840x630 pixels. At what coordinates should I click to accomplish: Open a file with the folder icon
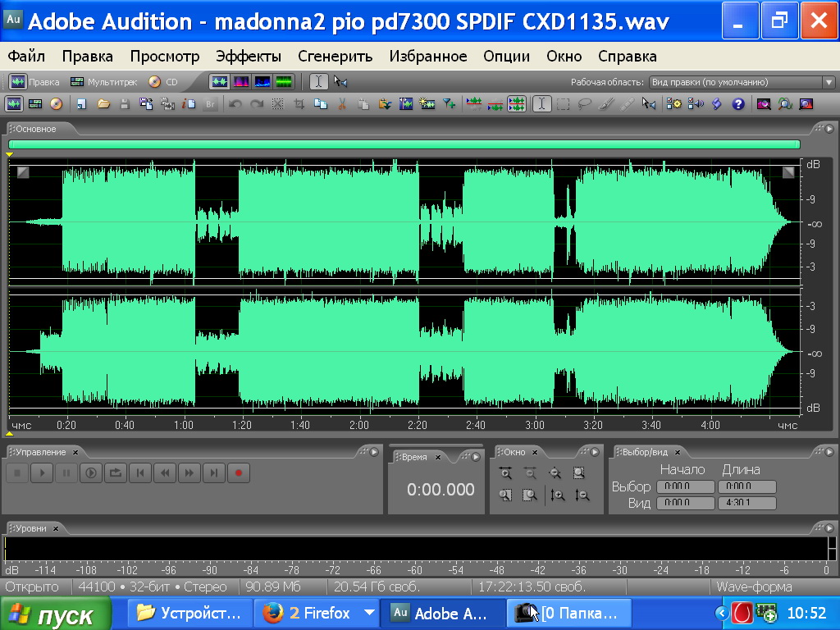coord(103,104)
